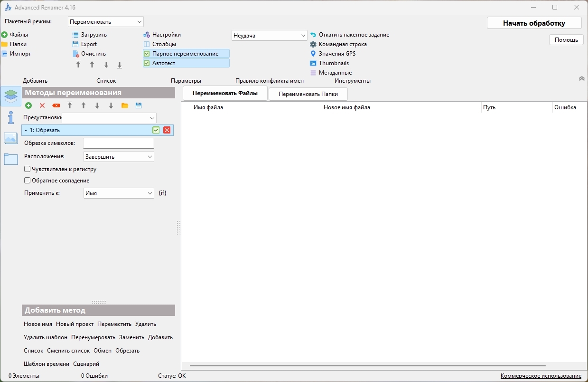Image resolution: width=588 pixels, height=382 pixels.
Task: Toggle Thumbnails view icon
Action: pyautogui.click(x=313, y=63)
